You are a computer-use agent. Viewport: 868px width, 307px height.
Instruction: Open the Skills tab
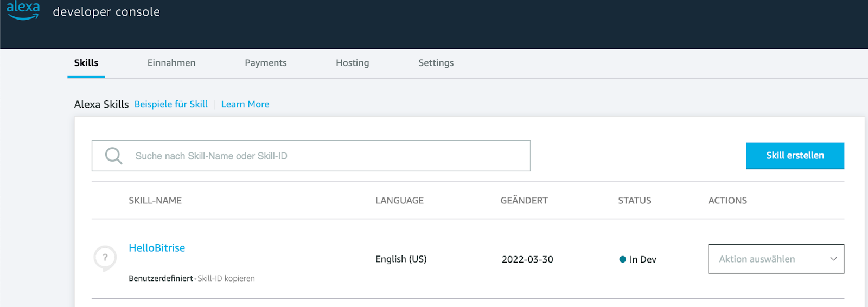point(86,63)
